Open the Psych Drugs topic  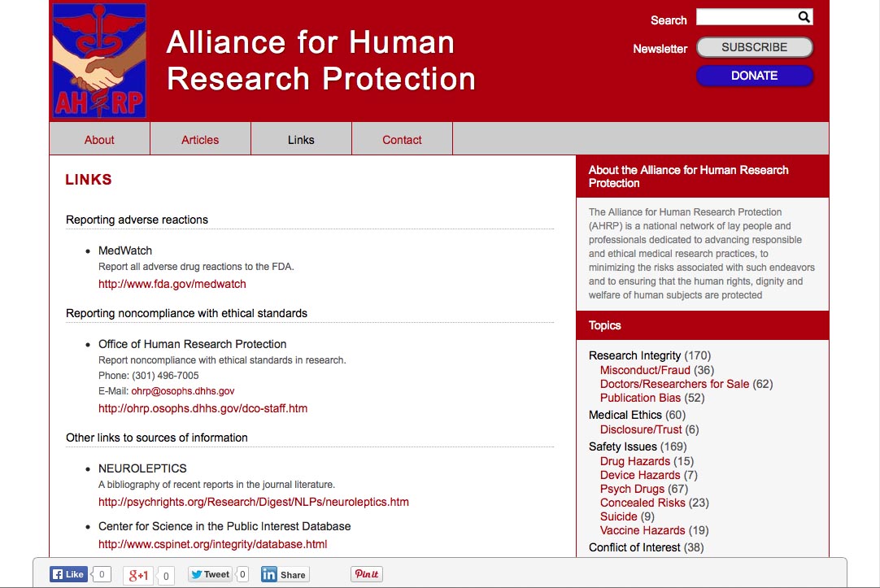coord(632,489)
